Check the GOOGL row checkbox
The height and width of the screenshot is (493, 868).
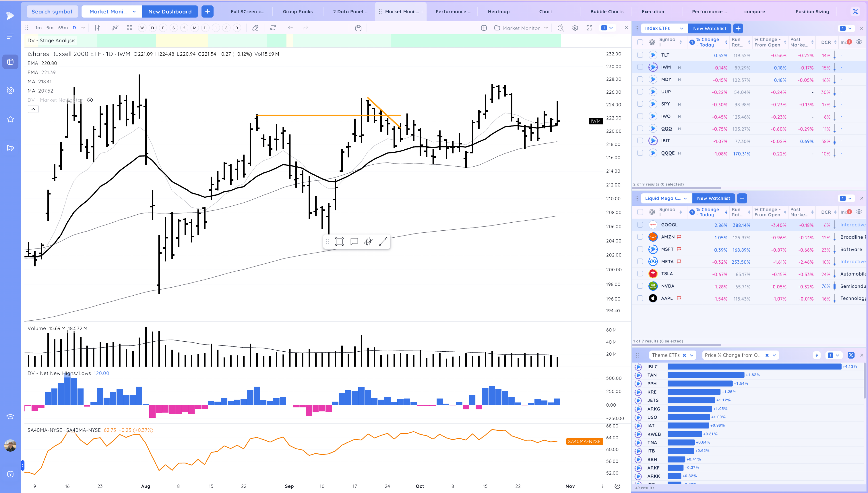(640, 225)
